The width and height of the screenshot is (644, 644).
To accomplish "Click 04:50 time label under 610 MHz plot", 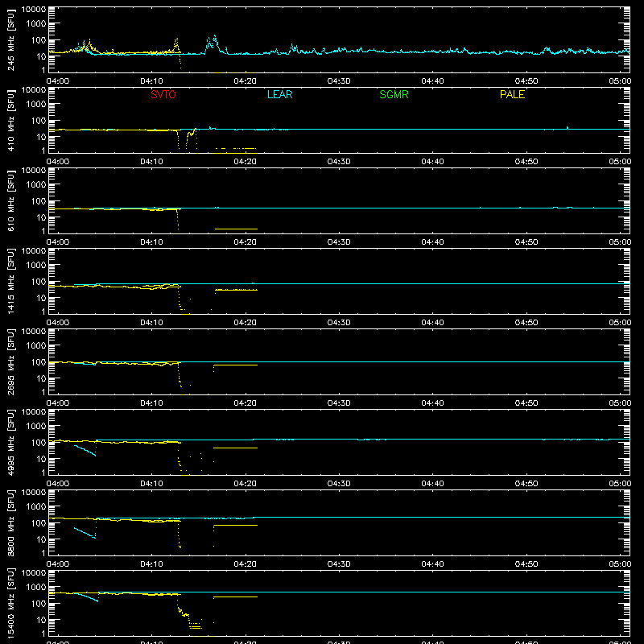I will click(x=526, y=242).
